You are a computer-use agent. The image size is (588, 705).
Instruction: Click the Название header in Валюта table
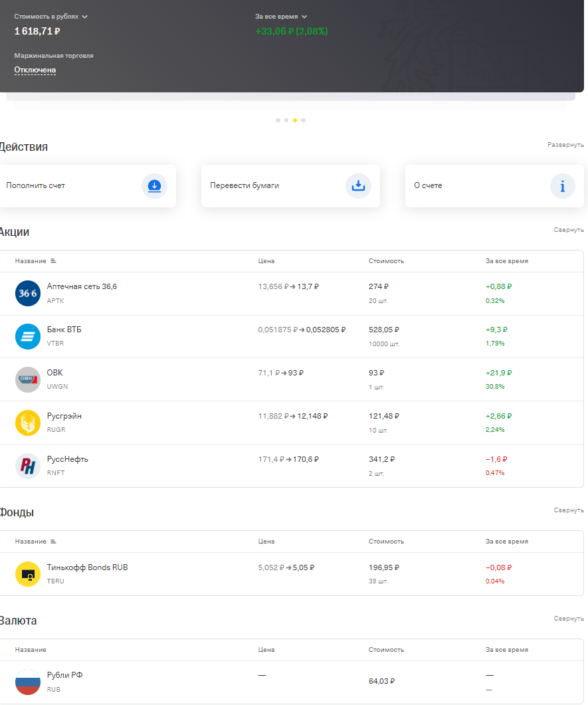click(31, 650)
